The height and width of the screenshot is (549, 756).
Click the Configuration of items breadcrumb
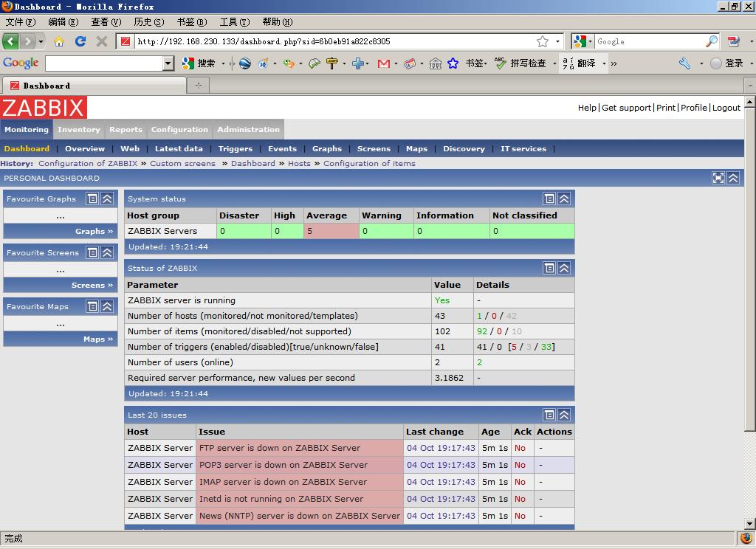coord(369,163)
